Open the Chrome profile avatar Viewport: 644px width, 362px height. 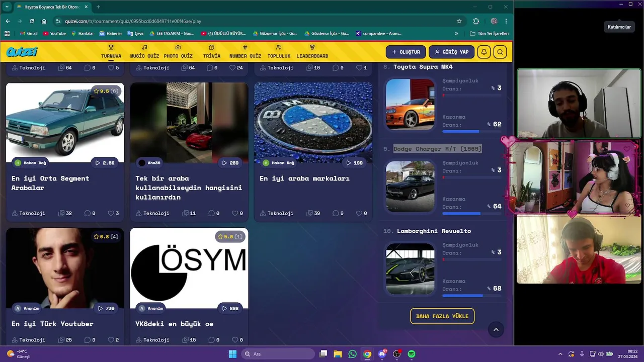click(x=494, y=21)
